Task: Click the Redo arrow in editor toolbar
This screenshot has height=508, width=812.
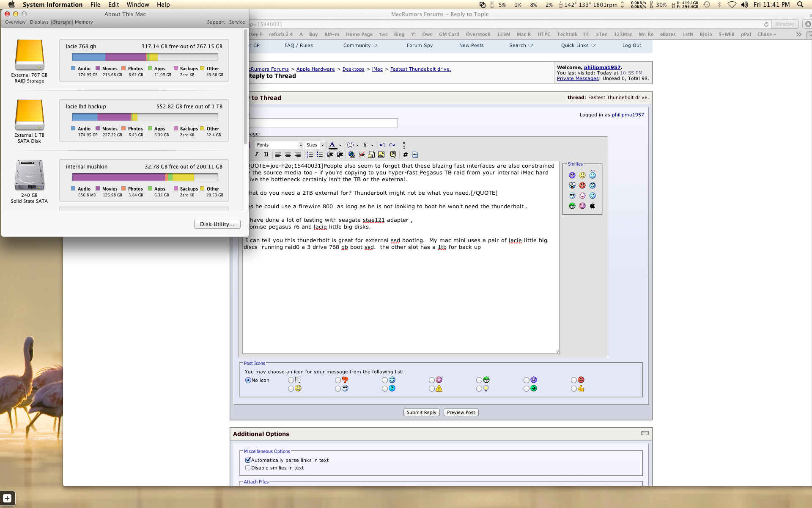Action: [392, 145]
